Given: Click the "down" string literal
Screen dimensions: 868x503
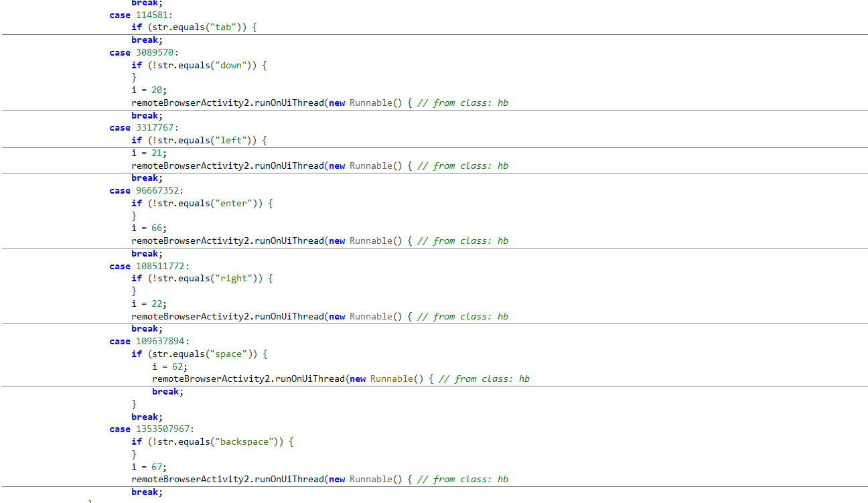Looking at the screenshot, I should pyautogui.click(x=231, y=65).
